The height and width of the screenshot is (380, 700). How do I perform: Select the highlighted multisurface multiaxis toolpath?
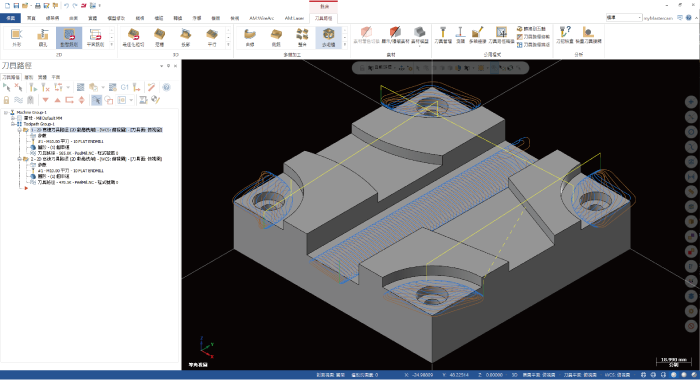329,37
